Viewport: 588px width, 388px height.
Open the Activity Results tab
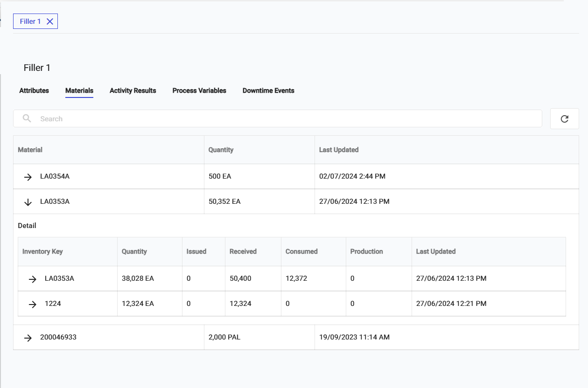pos(133,90)
